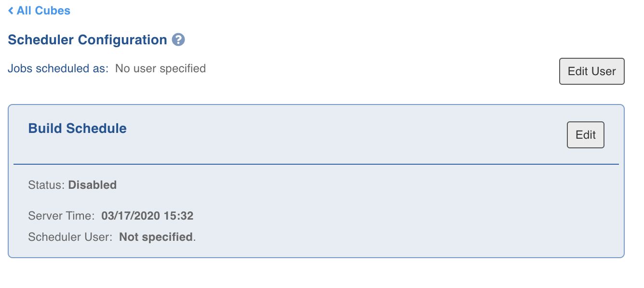Click the Status label
The width and height of the screenshot is (644, 288).
47,185
